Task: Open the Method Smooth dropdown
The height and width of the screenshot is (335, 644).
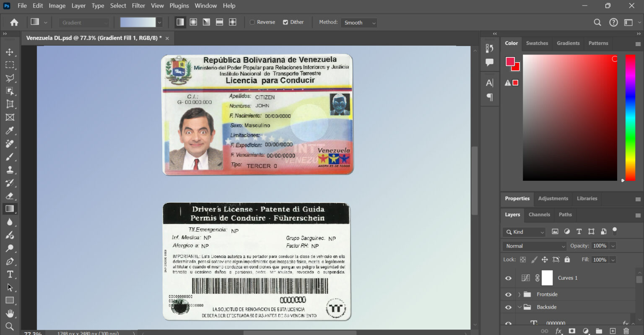Action: pyautogui.click(x=359, y=23)
